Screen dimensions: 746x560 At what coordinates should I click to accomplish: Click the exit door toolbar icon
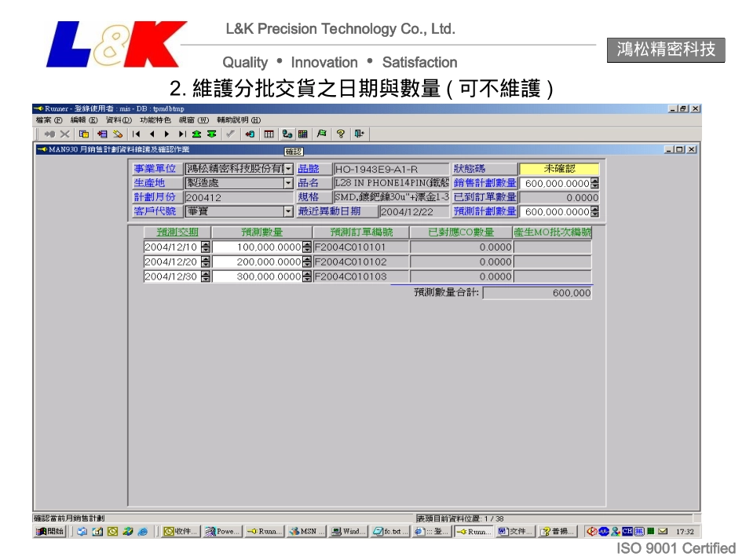pyautogui.click(x=358, y=134)
